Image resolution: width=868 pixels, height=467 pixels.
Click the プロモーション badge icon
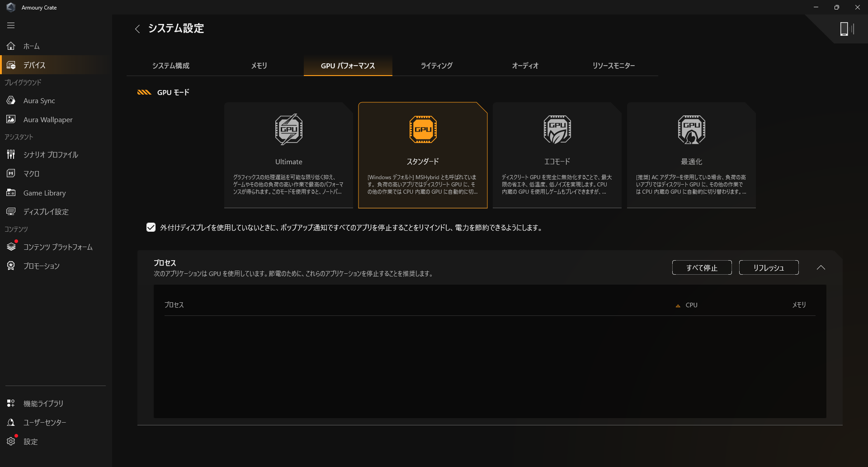(x=11, y=266)
